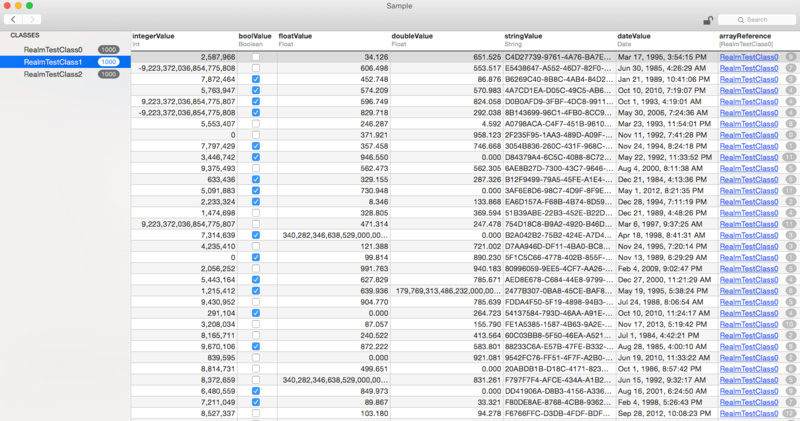
Task: Uncheck boolValue box in row 9,670,106
Action: pos(256,346)
